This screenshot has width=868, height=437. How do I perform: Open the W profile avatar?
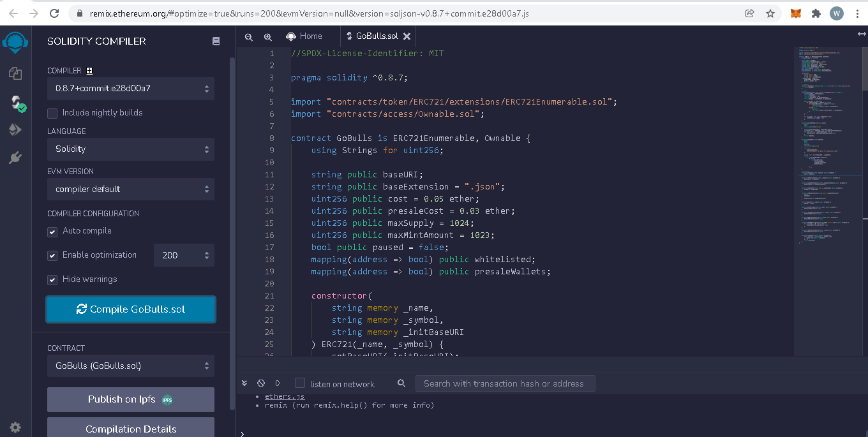[x=836, y=13]
